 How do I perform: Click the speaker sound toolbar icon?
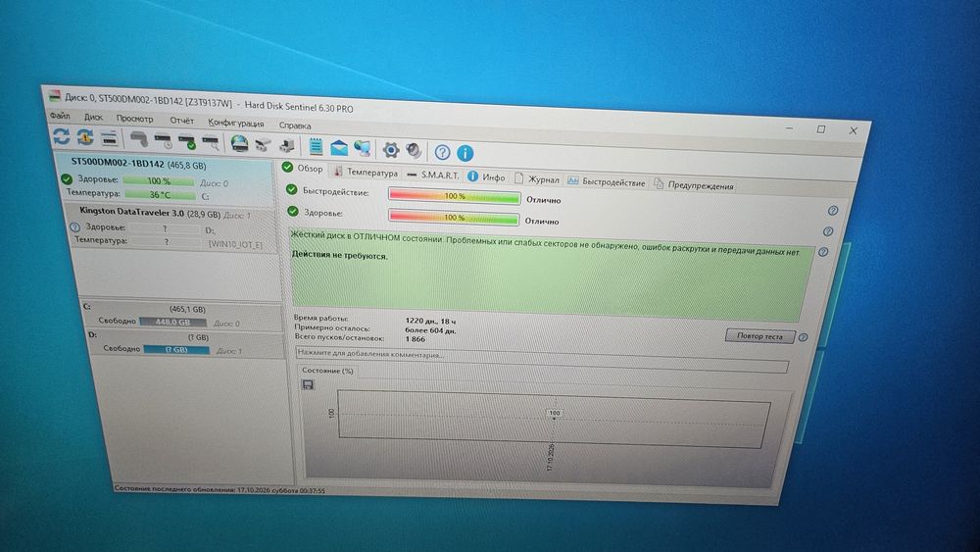(414, 151)
